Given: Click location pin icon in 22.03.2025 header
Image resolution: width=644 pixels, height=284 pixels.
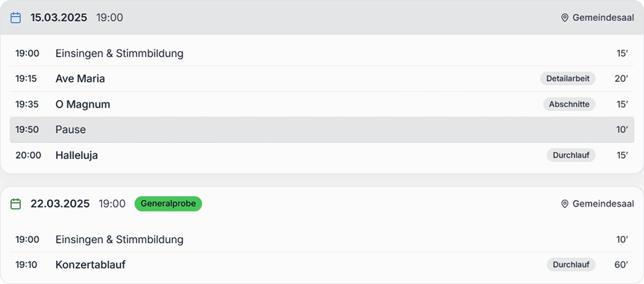Looking at the screenshot, I should click(565, 204).
